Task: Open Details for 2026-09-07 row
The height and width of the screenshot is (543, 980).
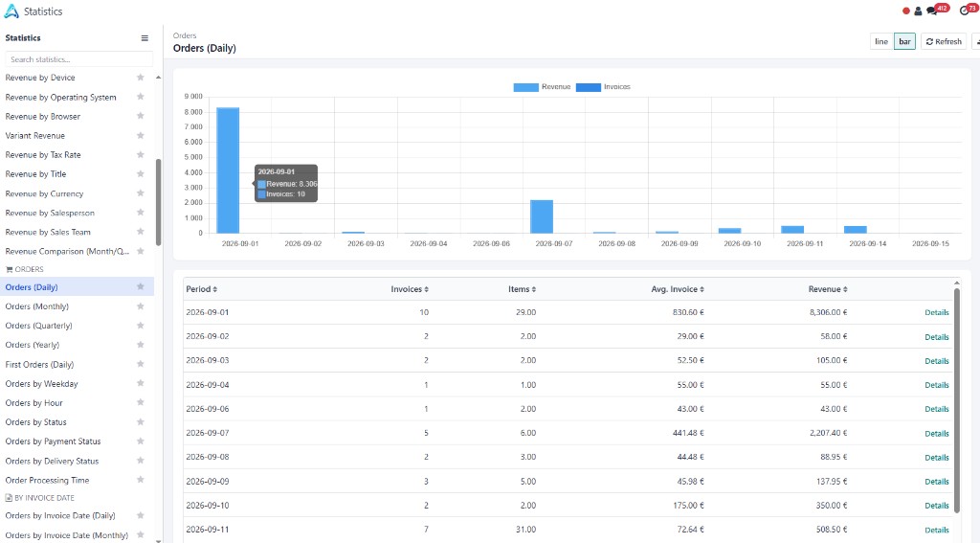Action: [x=936, y=433]
